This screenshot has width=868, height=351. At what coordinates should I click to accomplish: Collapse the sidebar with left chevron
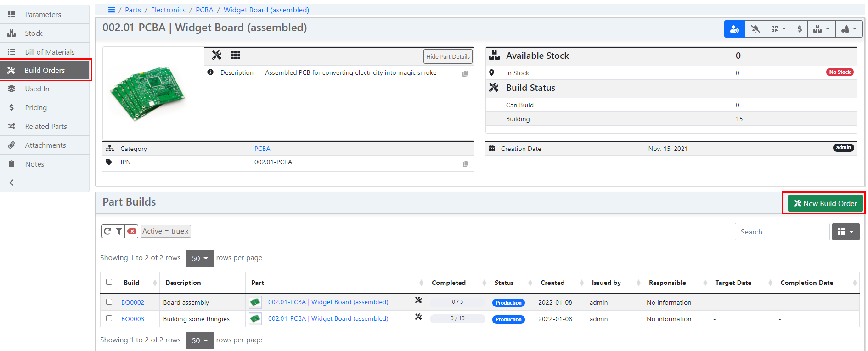[12, 183]
